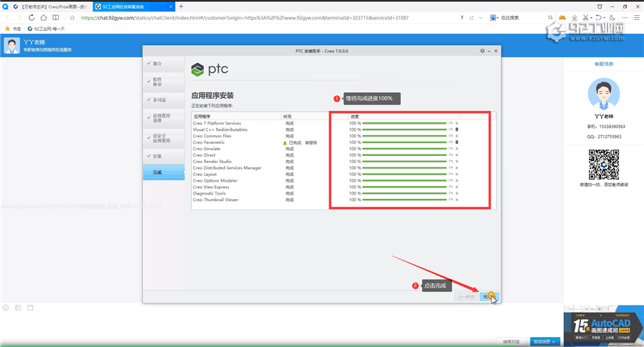644x347 pixels.
Task: Click the Diagnostic Tools progress bar
Action: coord(404,193)
